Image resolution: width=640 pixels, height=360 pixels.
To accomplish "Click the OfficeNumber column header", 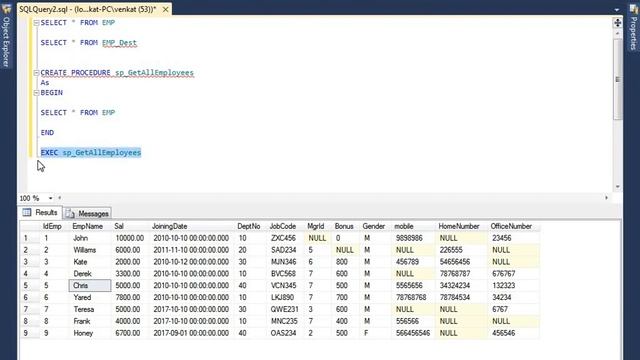I will [514, 226].
